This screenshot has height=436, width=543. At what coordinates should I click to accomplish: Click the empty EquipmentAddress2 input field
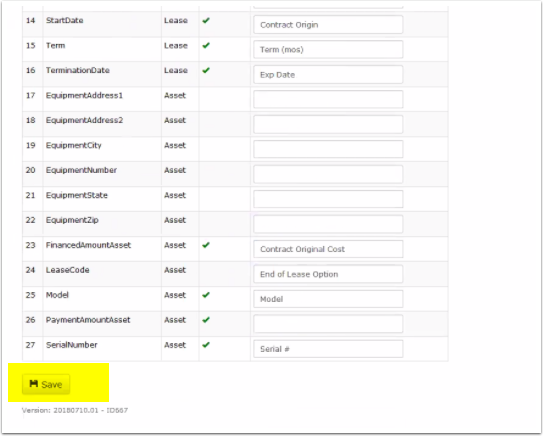point(328,124)
